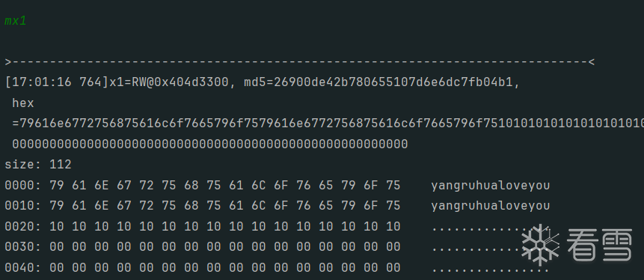Click the timestamp 17:01:16 764
The height and width of the screenshot is (280, 644).
[x=57, y=82]
